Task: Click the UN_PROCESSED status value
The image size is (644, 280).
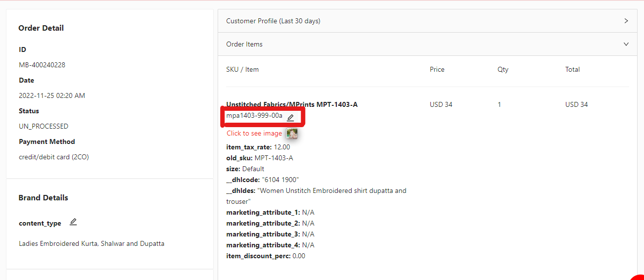Action: pyautogui.click(x=44, y=126)
